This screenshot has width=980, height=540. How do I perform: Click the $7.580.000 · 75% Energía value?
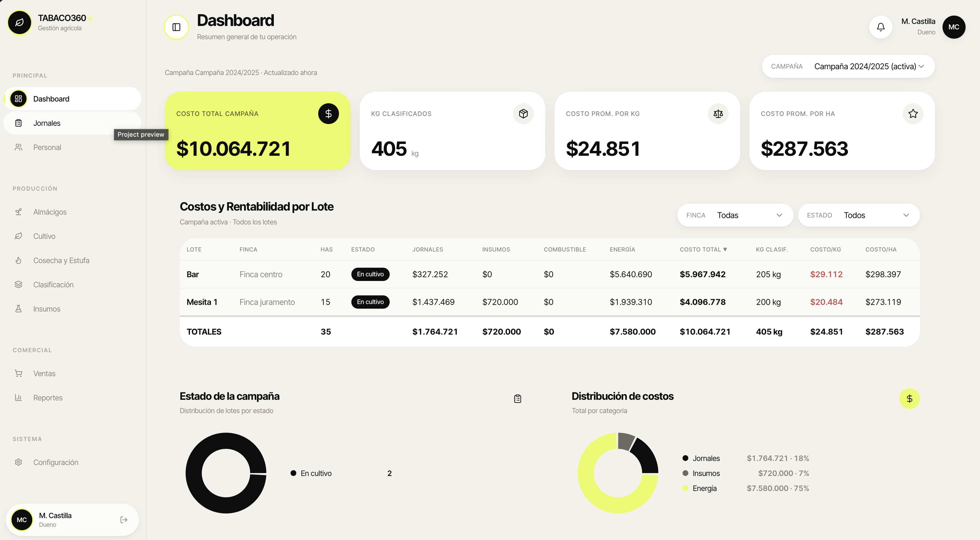[x=777, y=488]
